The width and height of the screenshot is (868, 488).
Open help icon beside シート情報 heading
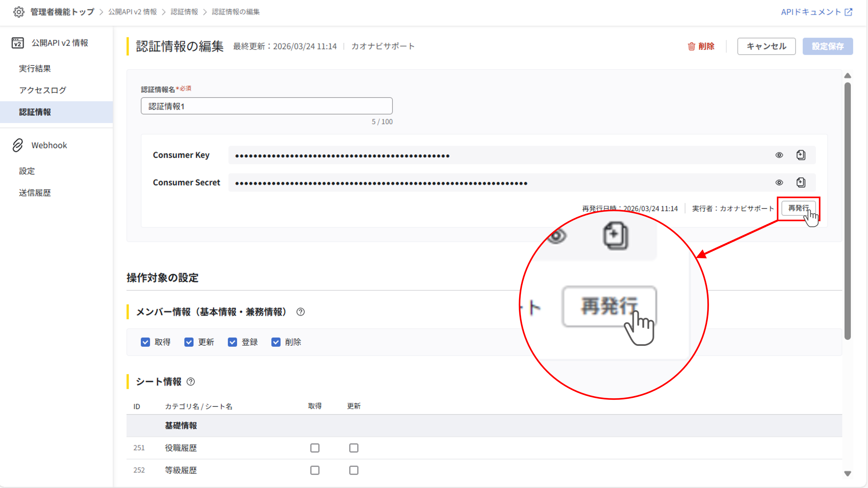[x=191, y=382]
